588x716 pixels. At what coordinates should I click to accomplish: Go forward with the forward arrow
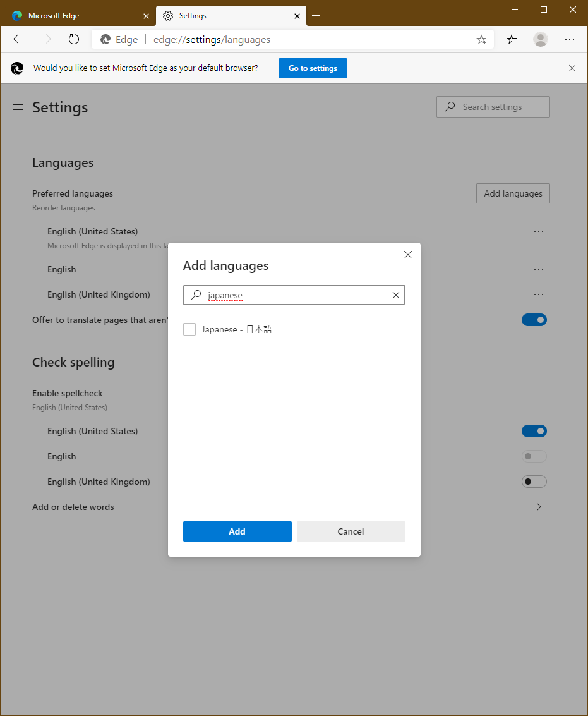click(45, 39)
